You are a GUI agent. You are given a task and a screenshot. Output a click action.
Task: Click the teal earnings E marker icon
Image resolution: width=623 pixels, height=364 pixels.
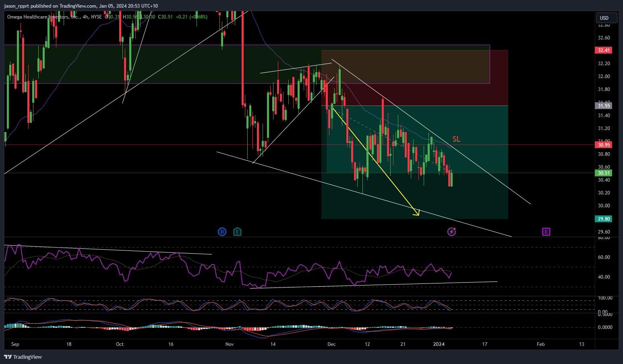(238, 232)
